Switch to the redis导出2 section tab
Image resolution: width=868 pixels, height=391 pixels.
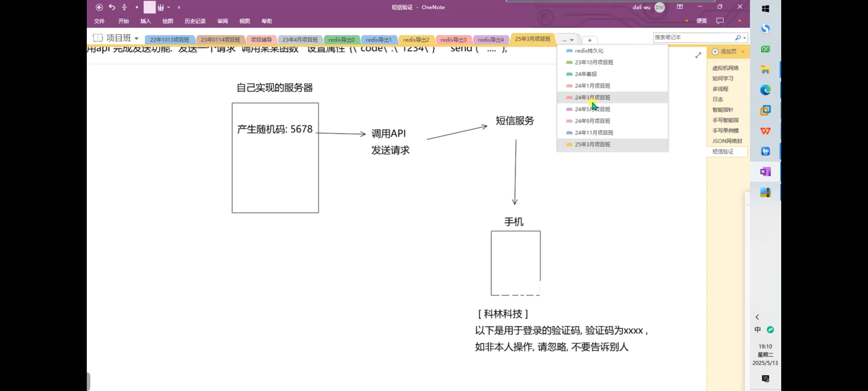pos(416,40)
